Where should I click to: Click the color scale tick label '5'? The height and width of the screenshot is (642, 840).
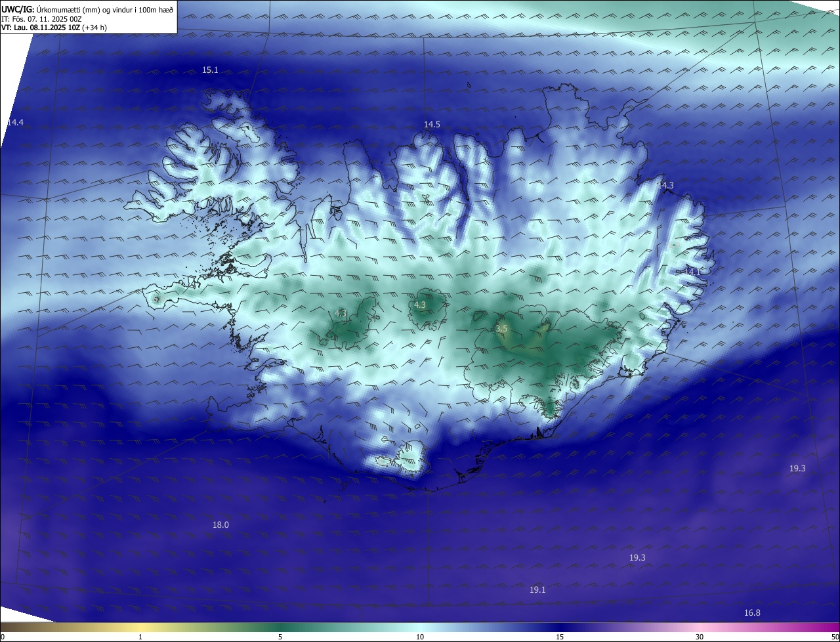280,637
